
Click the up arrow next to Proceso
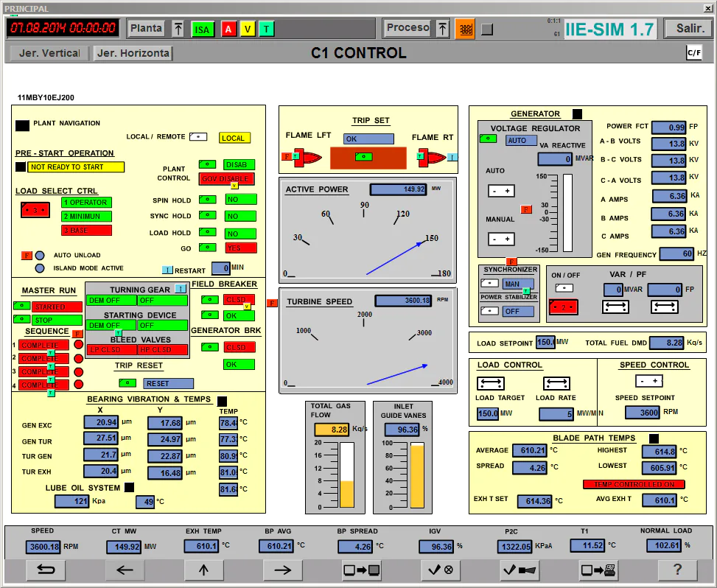(442, 29)
